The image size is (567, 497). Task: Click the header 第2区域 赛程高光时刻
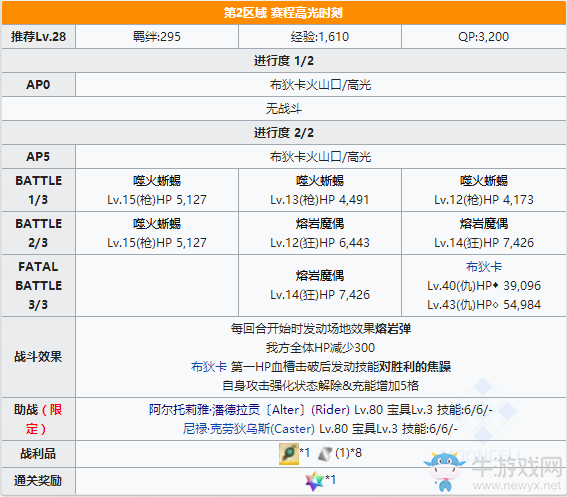[284, 13]
